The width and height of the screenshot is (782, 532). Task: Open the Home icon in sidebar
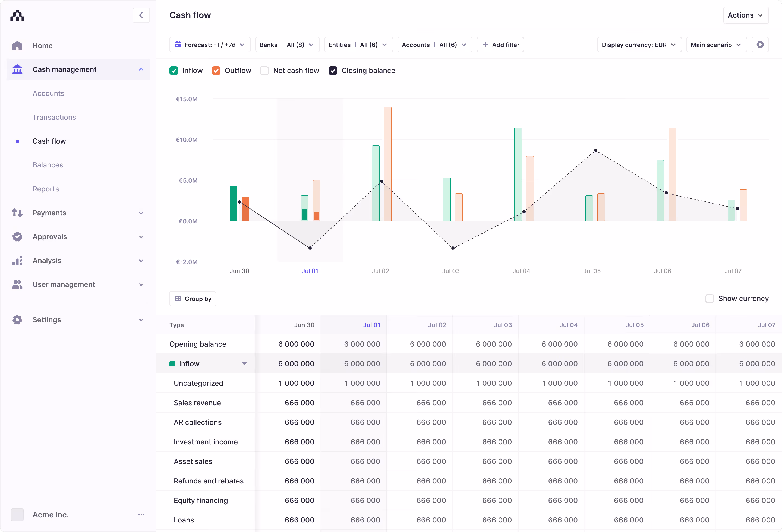(17, 45)
